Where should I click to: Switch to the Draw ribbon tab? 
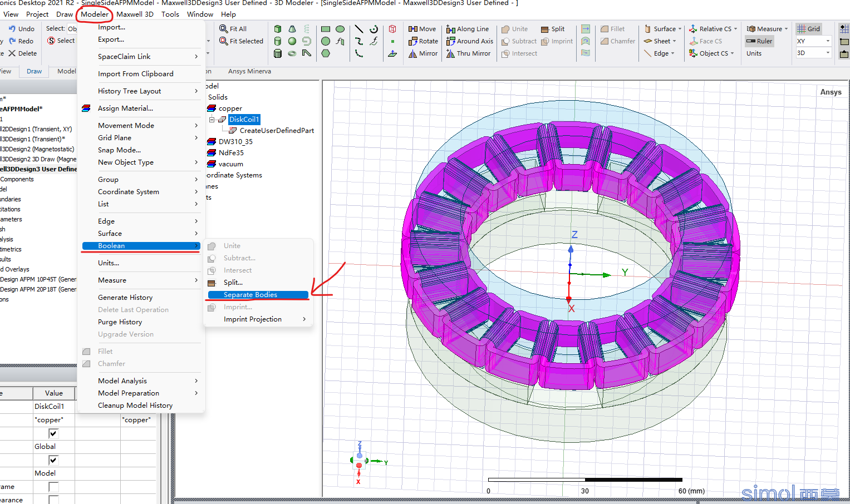35,71
